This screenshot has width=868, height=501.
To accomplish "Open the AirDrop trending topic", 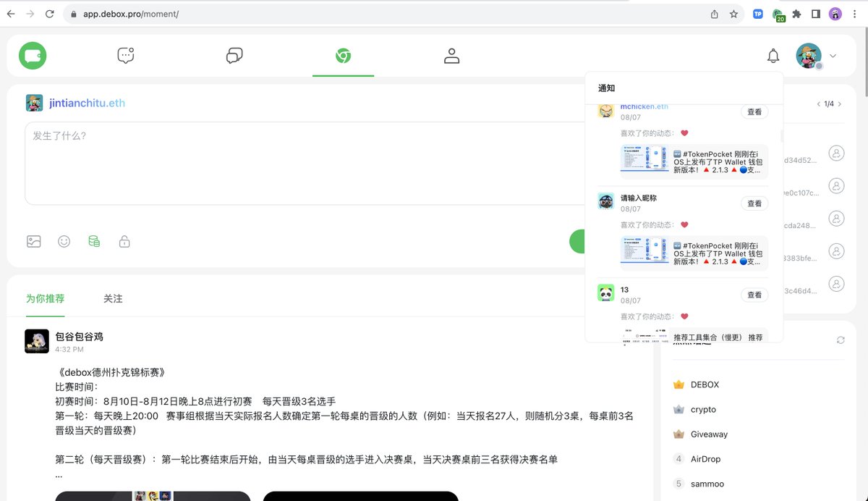I will (x=706, y=458).
